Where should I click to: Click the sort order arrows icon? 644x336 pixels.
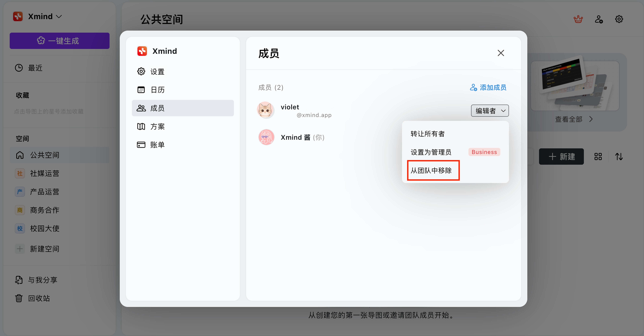tap(619, 157)
